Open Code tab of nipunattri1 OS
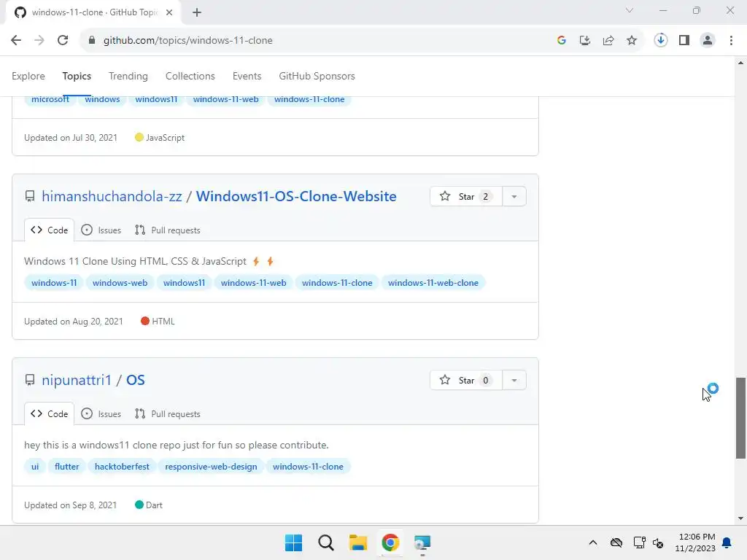 pyautogui.click(x=49, y=414)
